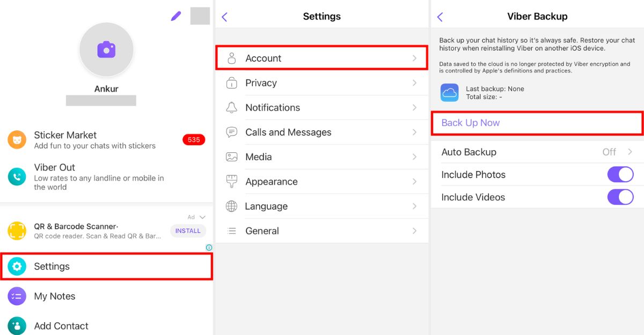This screenshot has height=335, width=644.
Task: Tap the Privacy label
Action: point(261,83)
